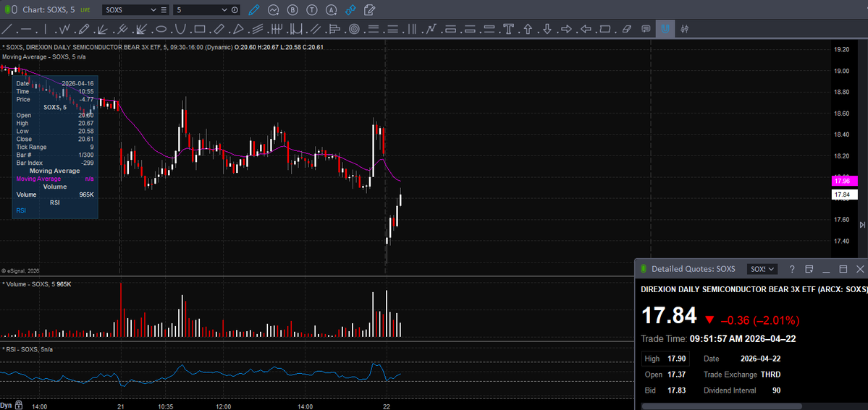Screen dimensions: 868x410
Task: Select the trend line drawing tool
Action: (7, 29)
